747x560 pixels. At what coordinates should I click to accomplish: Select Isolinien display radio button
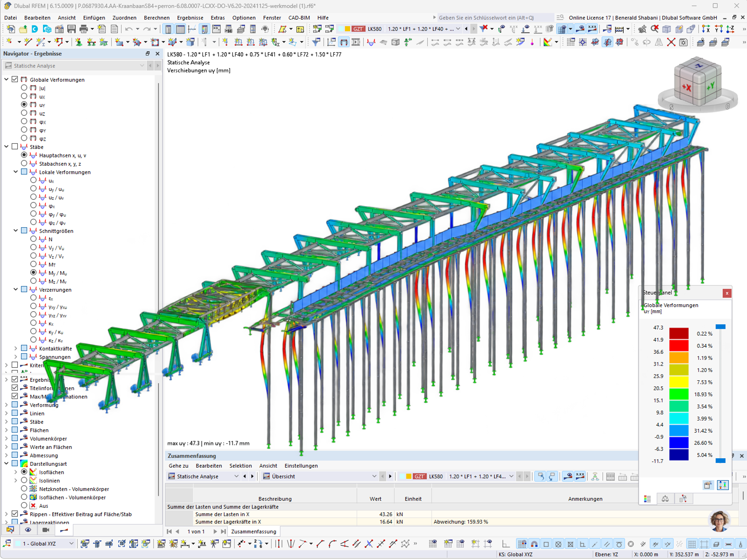tap(24, 480)
